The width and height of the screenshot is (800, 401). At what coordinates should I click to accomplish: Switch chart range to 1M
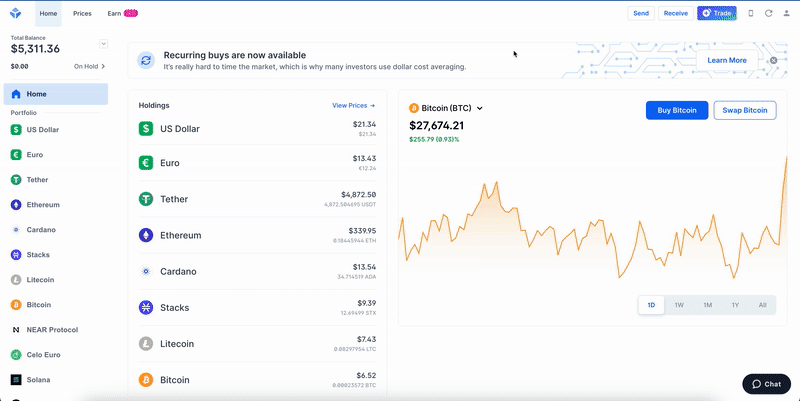tap(707, 305)
